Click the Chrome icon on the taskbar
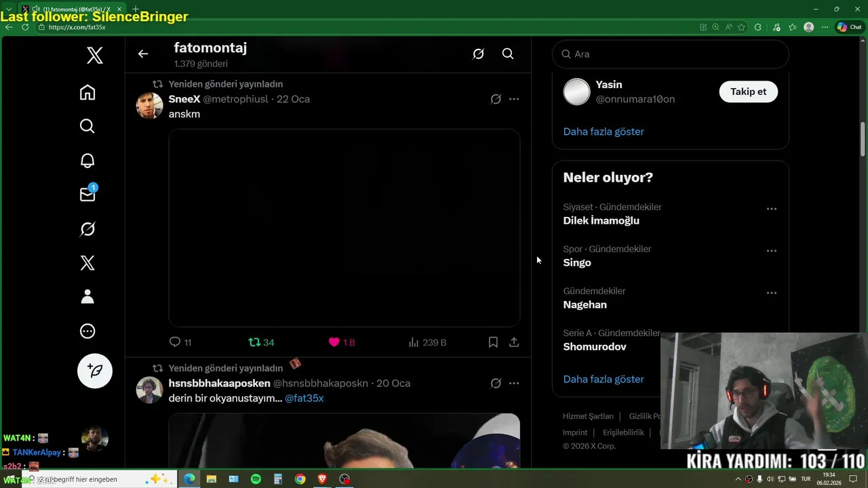This screenshot has height=488, width=868. click(300, 479)
